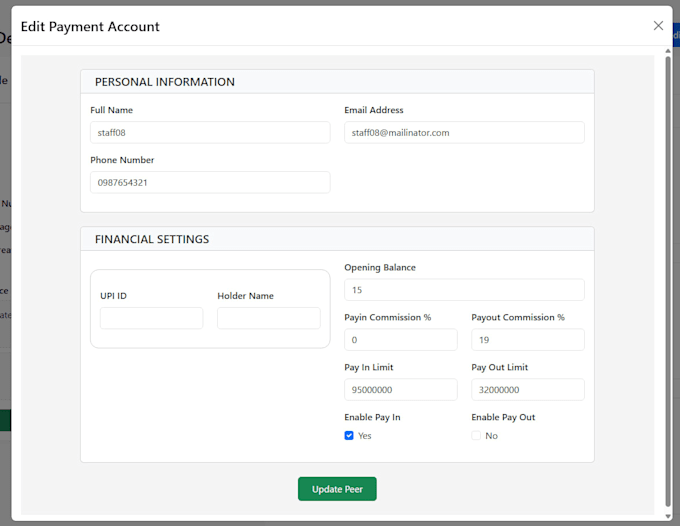Select the Payout Commission % field
Image resolution: width=680 pixels, height=526 pixels.
pyautogui.click(x=528, y=340)
